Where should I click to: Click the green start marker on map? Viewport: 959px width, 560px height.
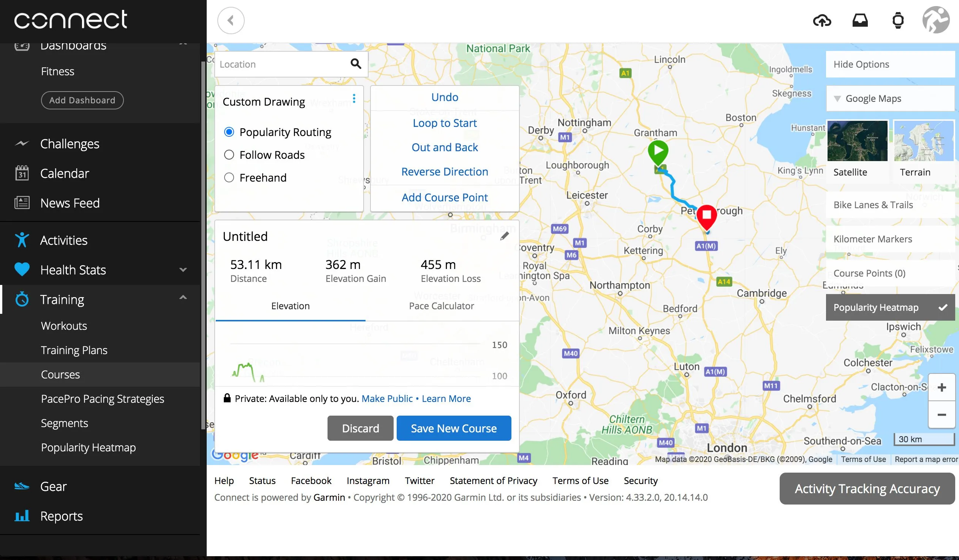click(x=658, y=152)
